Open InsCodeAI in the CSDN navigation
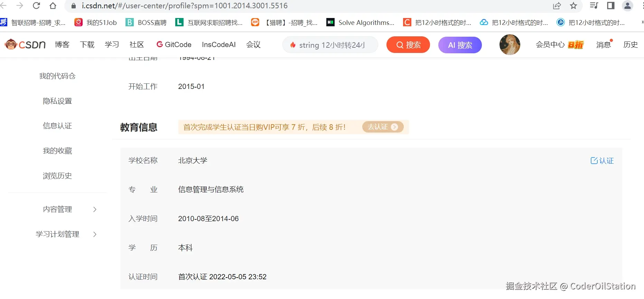Screen dimensions: 644x299 (x=219, y=45)
